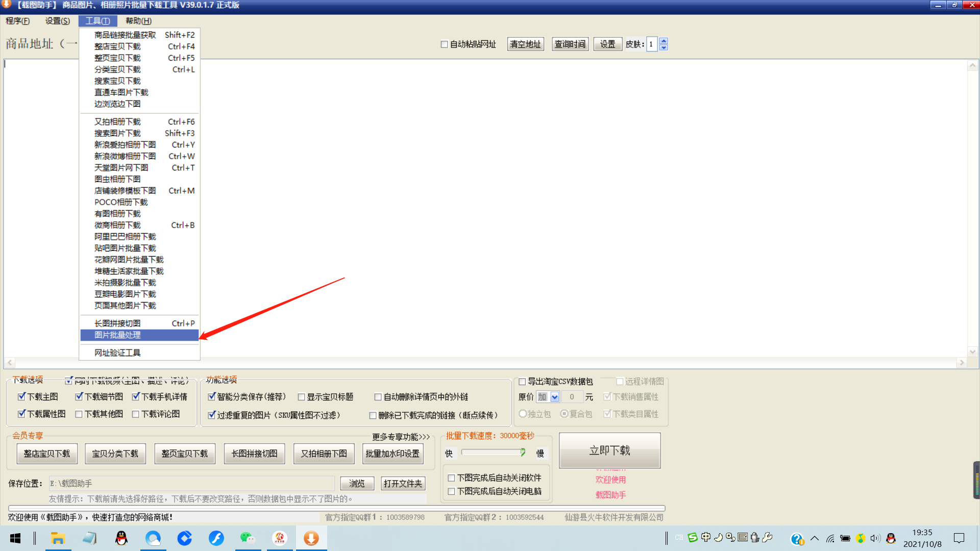The width and height of the screenshot is (980, 551).
Task: Adjust the download speed slider handle
Action: click(x=523, y=452)
